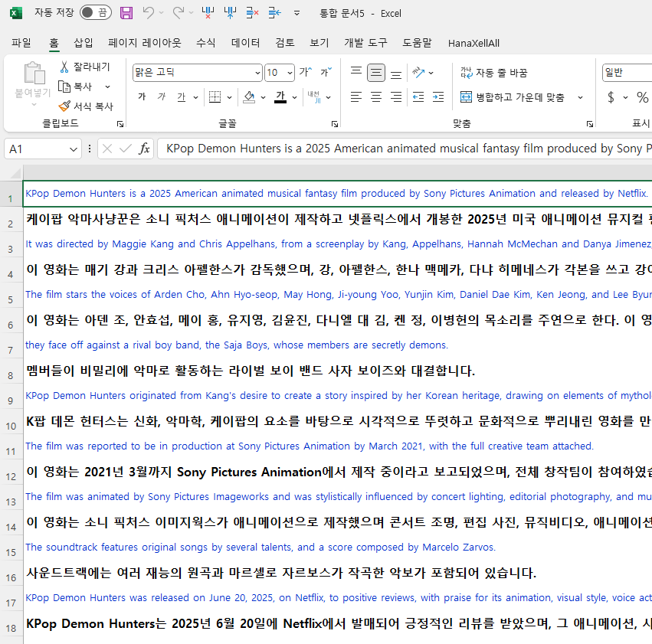Screen dimensions: 652x644
Task: Switch to the 삽입 tab
Action: (x=84, y=43)
